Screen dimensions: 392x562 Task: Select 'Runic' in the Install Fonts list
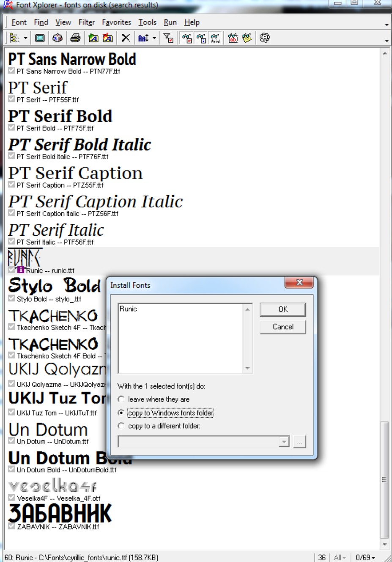coord(128,309)
